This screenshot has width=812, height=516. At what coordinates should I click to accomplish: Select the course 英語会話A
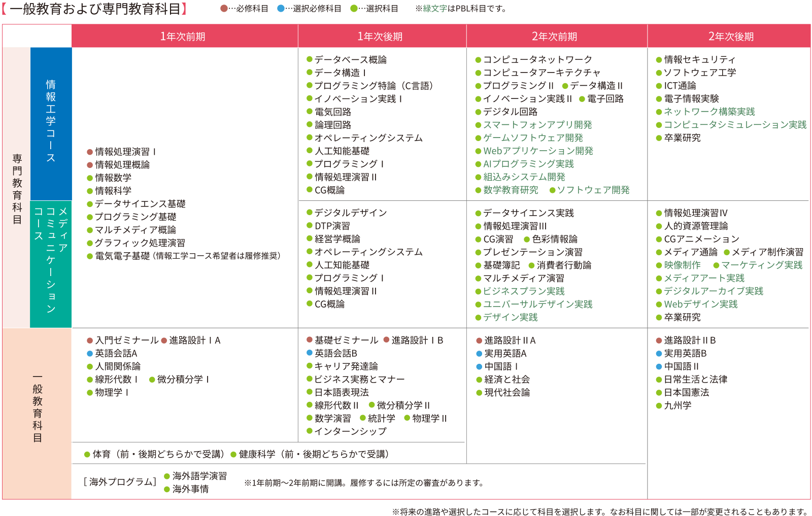pyautogui.click(x=112, y=353)
